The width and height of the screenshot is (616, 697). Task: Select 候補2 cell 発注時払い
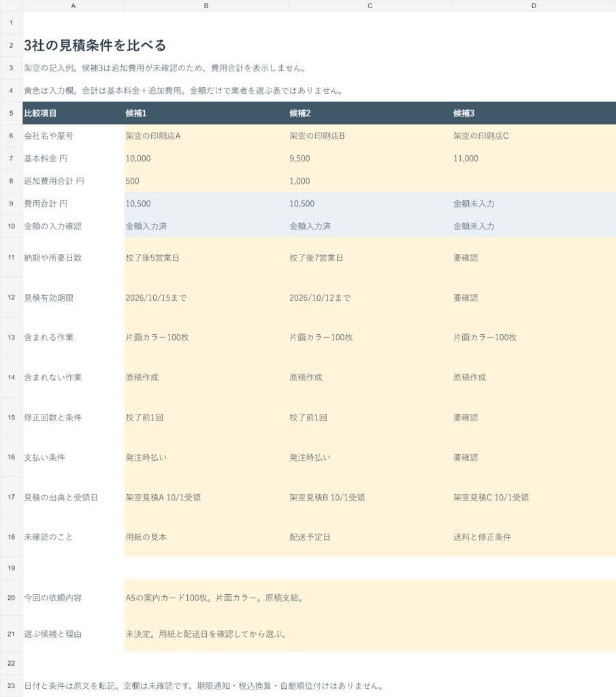[x=370, y=457]
